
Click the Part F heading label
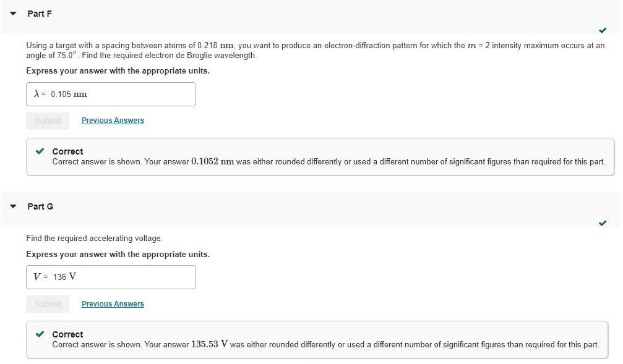tap(39, 13)
